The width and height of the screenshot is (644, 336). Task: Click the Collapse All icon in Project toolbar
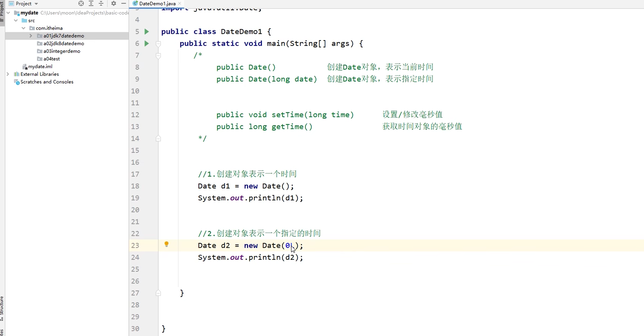point(101,4)
